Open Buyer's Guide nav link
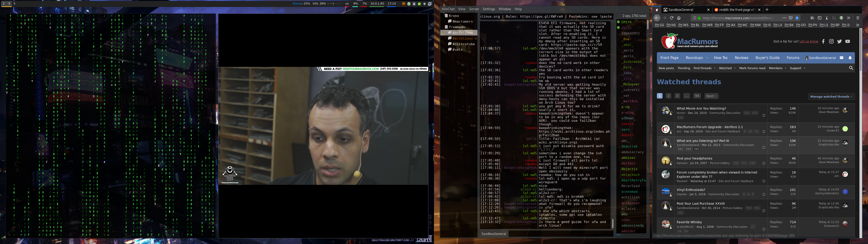 [767, 58]
